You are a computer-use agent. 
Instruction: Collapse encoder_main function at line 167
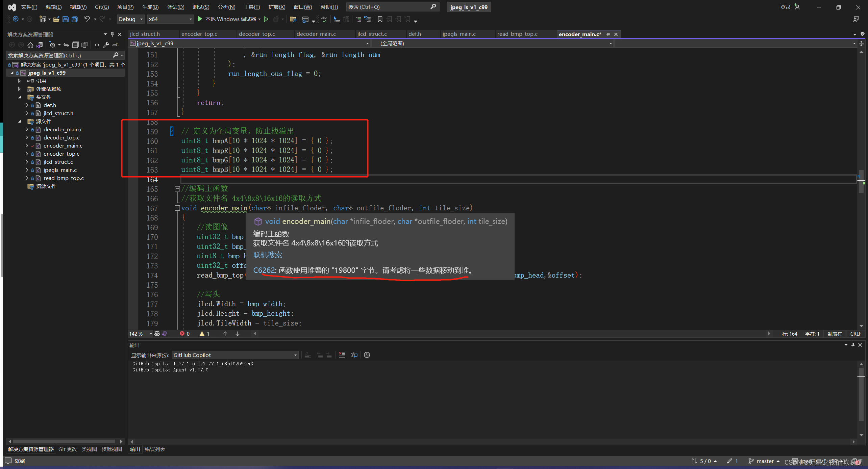177,208
